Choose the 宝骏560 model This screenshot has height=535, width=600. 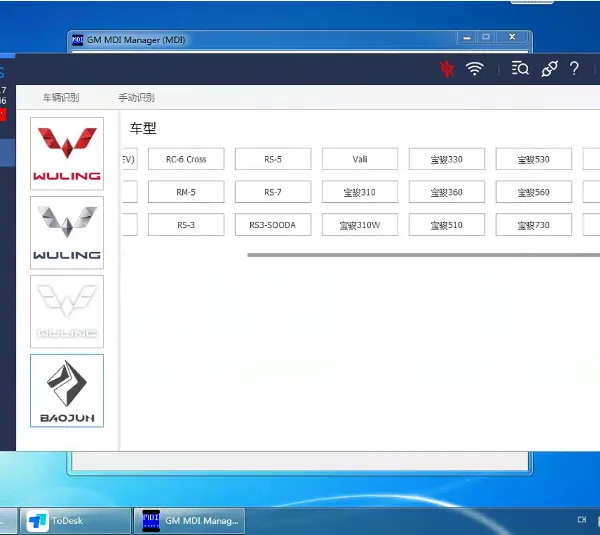click(533, 192)
